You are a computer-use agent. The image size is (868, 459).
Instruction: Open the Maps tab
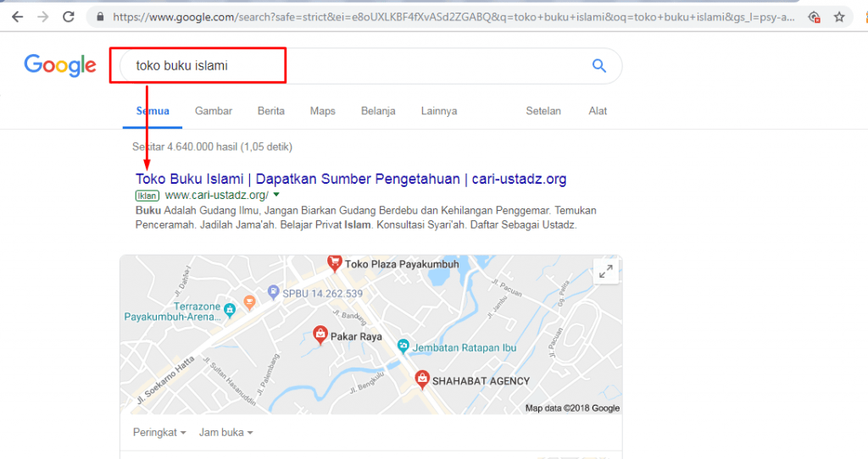coord(323,111)
